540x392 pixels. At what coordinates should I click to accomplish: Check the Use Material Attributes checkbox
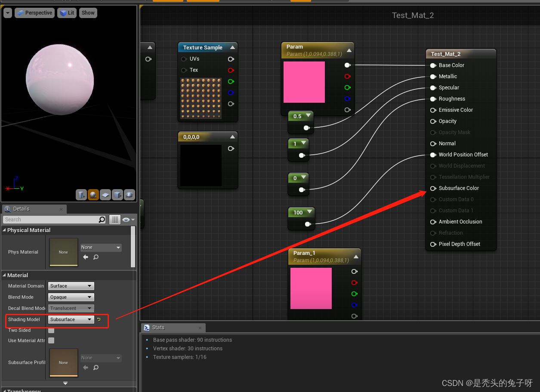click(x=51, y=340)
